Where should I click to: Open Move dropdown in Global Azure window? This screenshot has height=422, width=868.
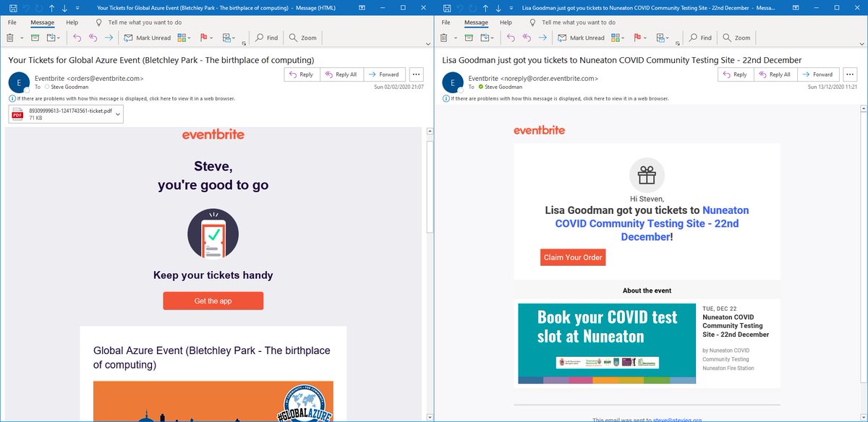[x=54, y=38]
